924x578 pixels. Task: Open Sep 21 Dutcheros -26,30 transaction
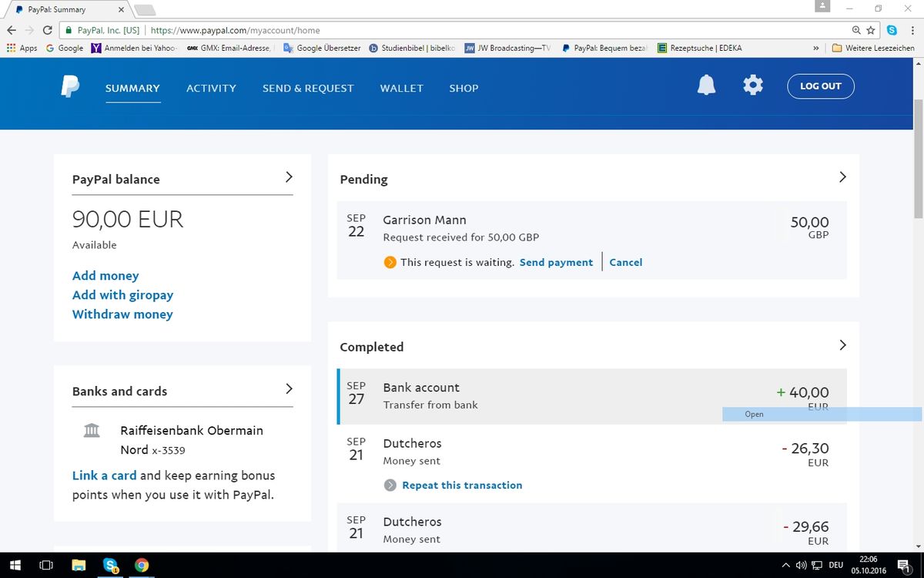pos(591,464)
